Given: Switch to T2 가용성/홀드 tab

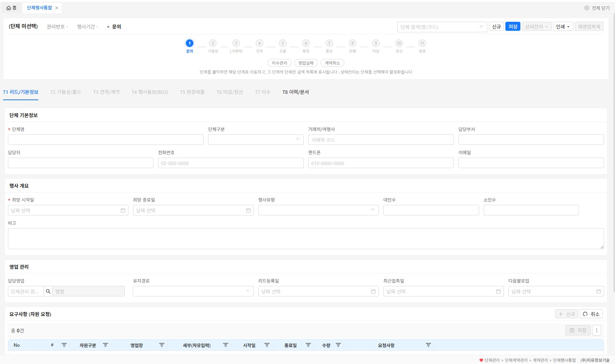Looking at the screenshot, I should pos(66,92).
